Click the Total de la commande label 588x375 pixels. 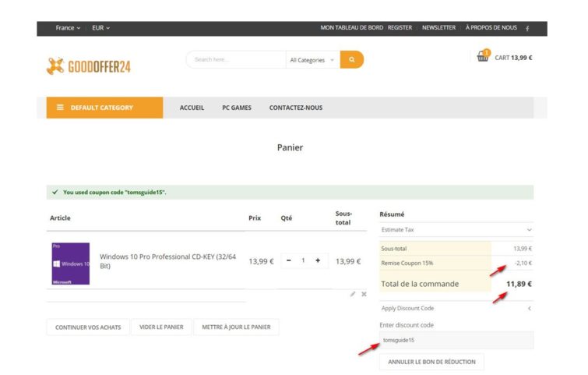(420, 284)
